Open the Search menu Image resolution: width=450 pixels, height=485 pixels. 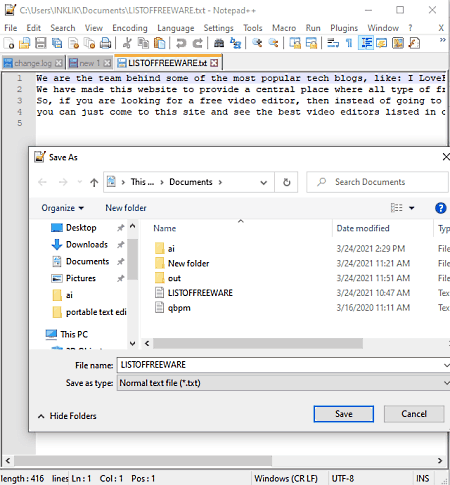tap(63, 28)
